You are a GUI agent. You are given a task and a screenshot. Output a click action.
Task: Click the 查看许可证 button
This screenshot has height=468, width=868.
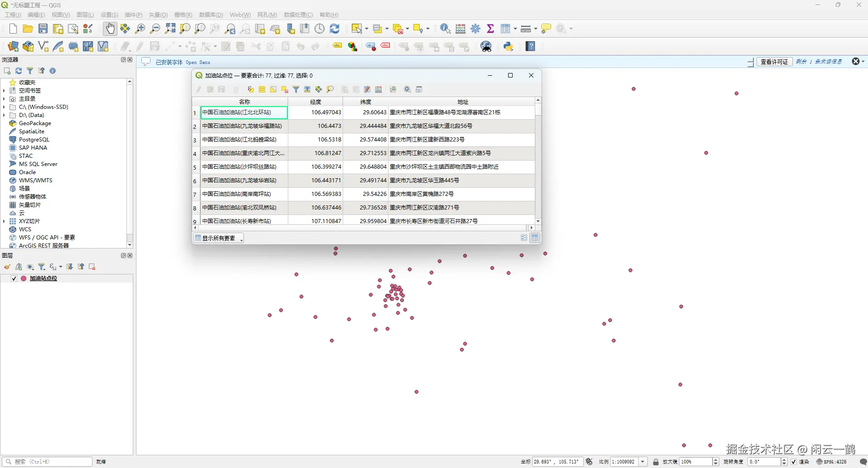coord(774,62)
